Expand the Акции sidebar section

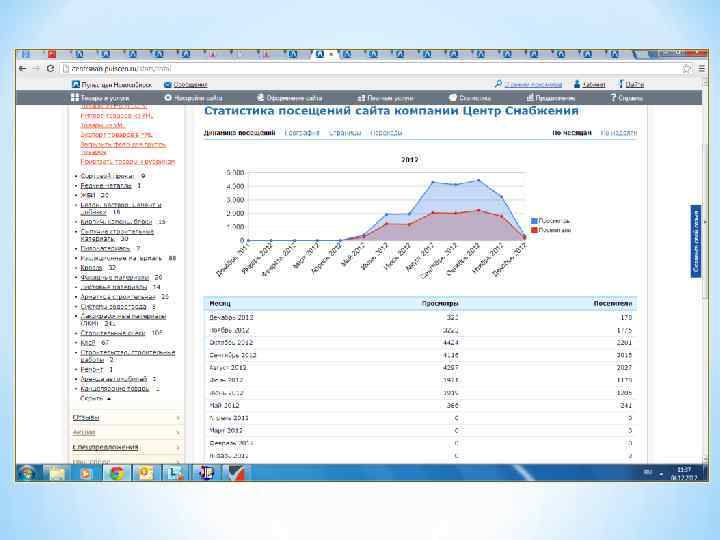click(x=126, y=433)
